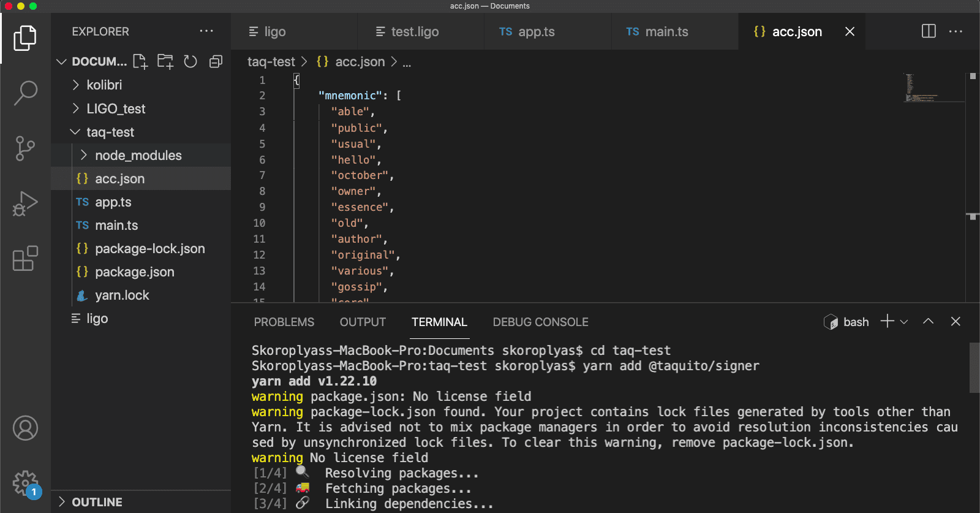Expand the OUTLINE section

click(x=97, y=502)
